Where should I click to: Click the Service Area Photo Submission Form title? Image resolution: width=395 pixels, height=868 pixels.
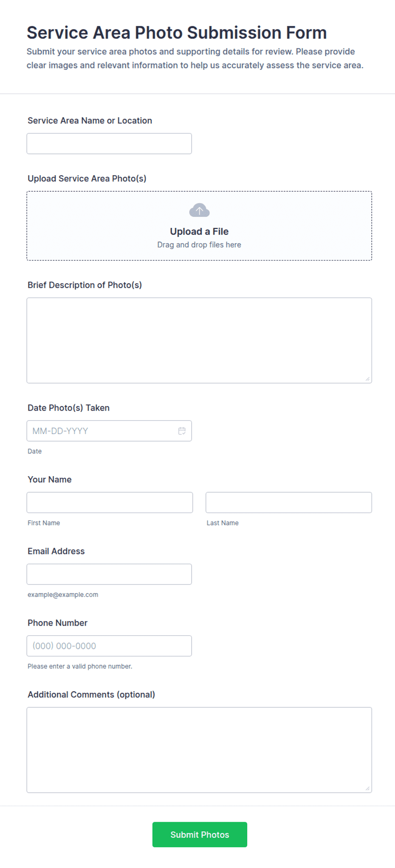tap(177, 33)
